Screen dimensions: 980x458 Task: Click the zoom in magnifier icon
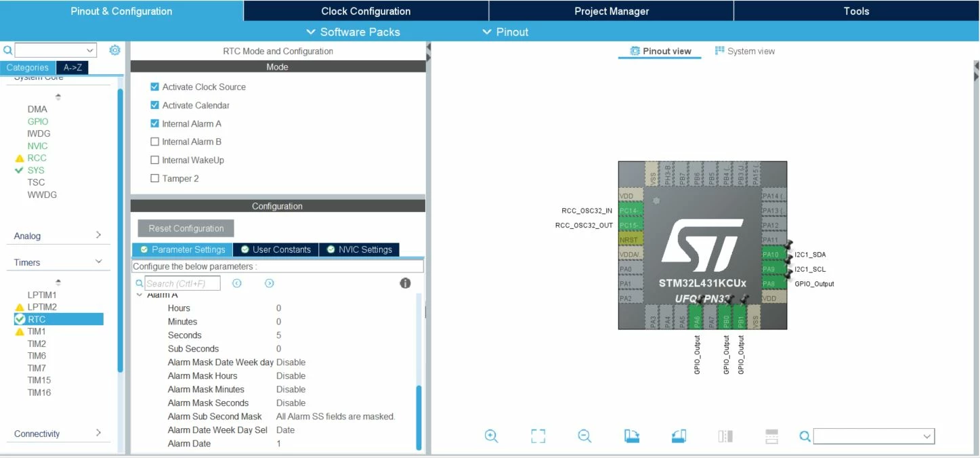pos(492,436)
